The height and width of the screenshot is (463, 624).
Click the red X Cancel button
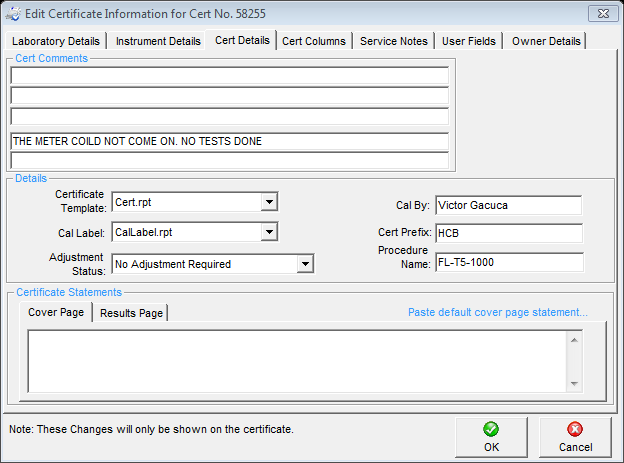tap(575, 437)
